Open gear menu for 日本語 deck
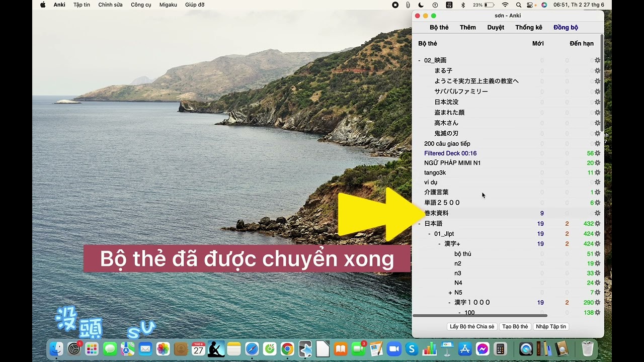644x362 pixels. click(x=597, y=224)
